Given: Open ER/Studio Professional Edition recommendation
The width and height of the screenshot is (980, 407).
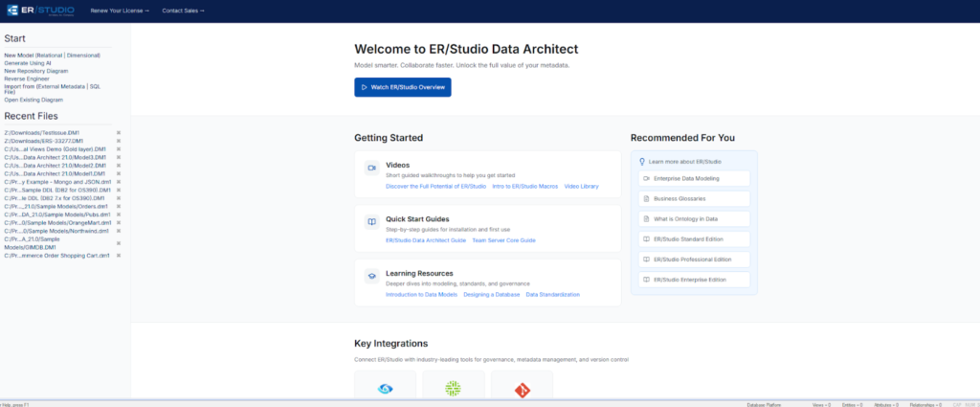Looking at the screenshot, I should (694, 260).
